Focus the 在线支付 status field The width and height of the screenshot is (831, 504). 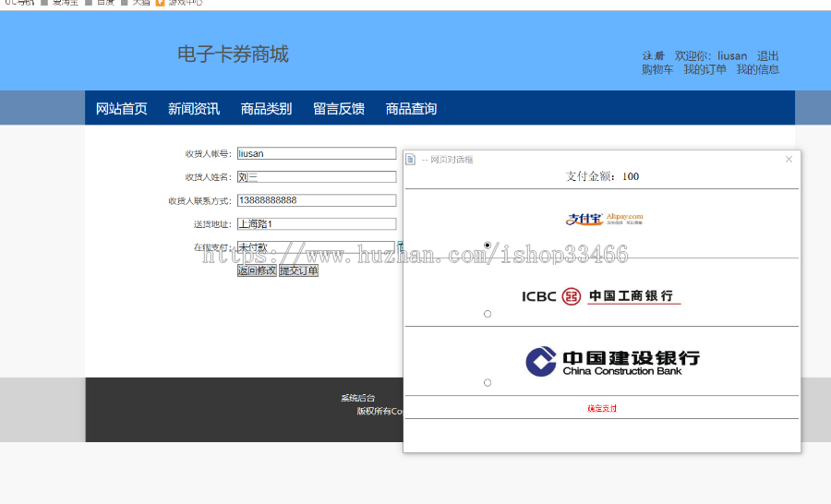316,247
